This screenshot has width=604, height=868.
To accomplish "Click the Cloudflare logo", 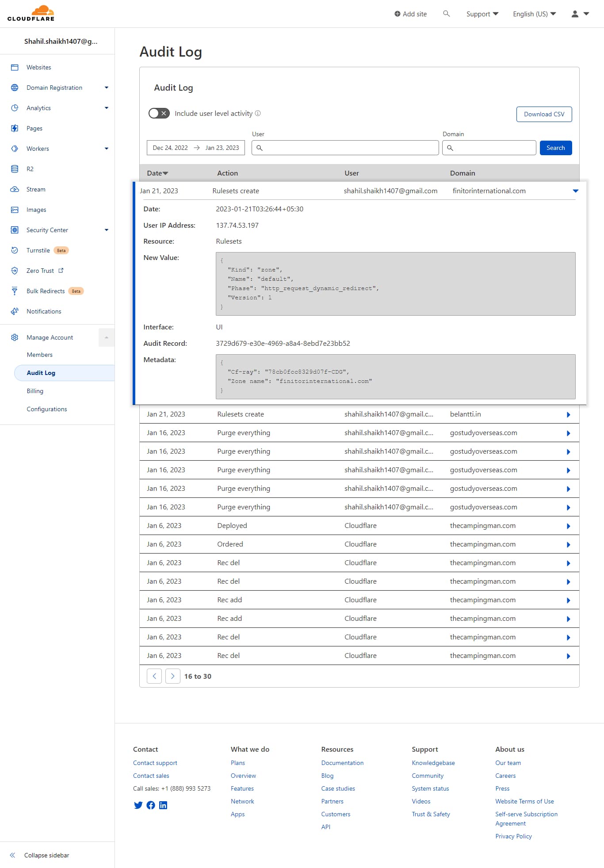I will [x=31, y=13].
